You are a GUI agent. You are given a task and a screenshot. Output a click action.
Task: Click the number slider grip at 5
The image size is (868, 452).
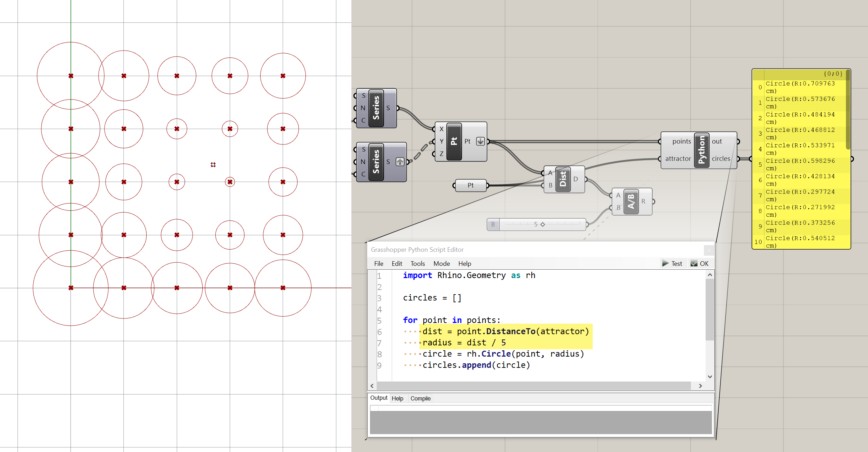[x=543, y=224]
